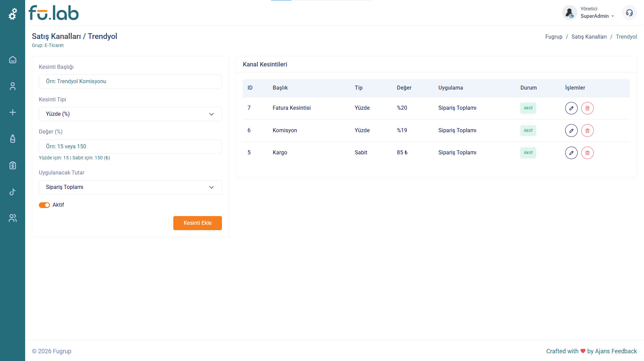Focus the Değer (%) input field
Viewport: 644px width, 361px height.
click(x=130, y=147)
